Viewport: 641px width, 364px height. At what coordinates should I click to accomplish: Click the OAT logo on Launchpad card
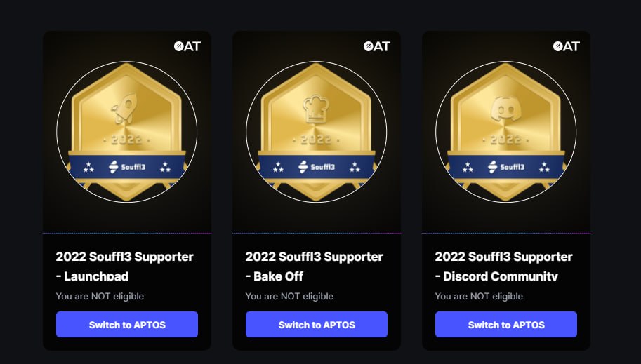187,46
